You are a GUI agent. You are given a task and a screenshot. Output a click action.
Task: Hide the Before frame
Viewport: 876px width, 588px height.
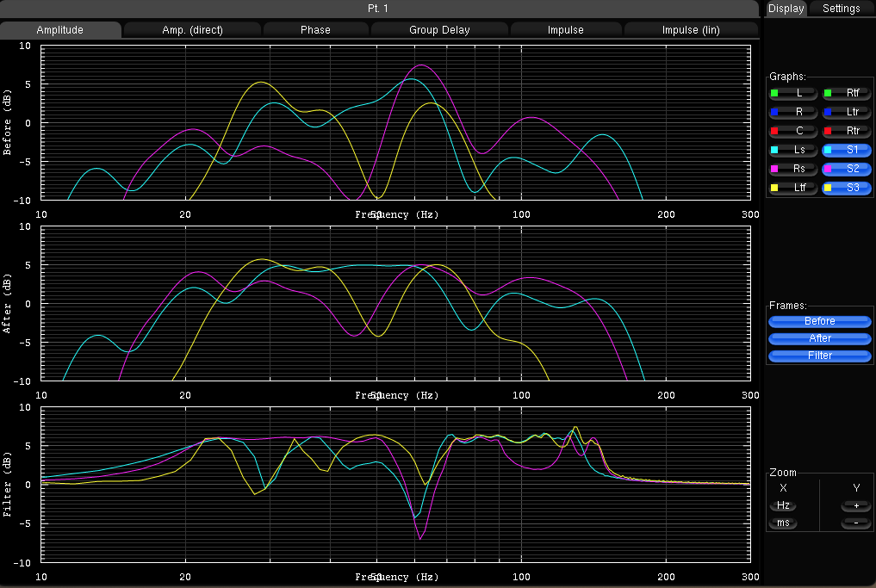point(819,321)
